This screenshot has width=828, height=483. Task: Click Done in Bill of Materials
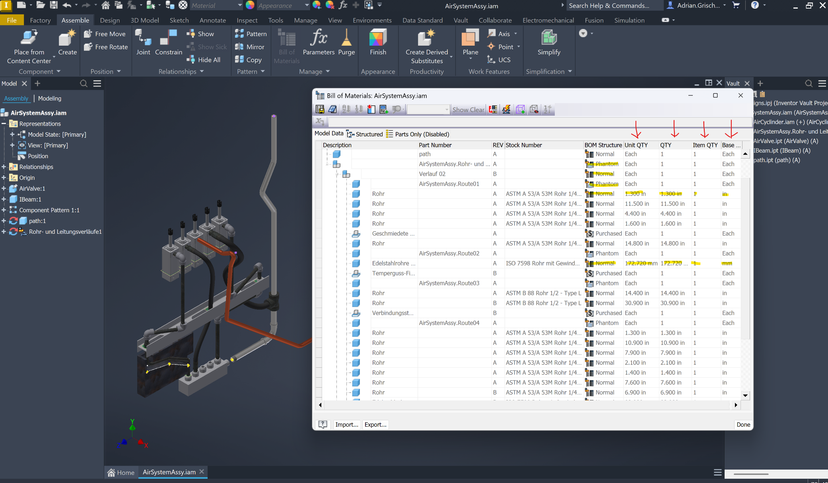(743, 424)
